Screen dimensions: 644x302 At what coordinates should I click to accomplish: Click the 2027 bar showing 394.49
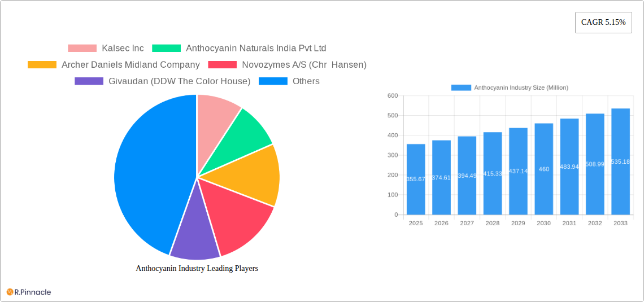(467, 176)
